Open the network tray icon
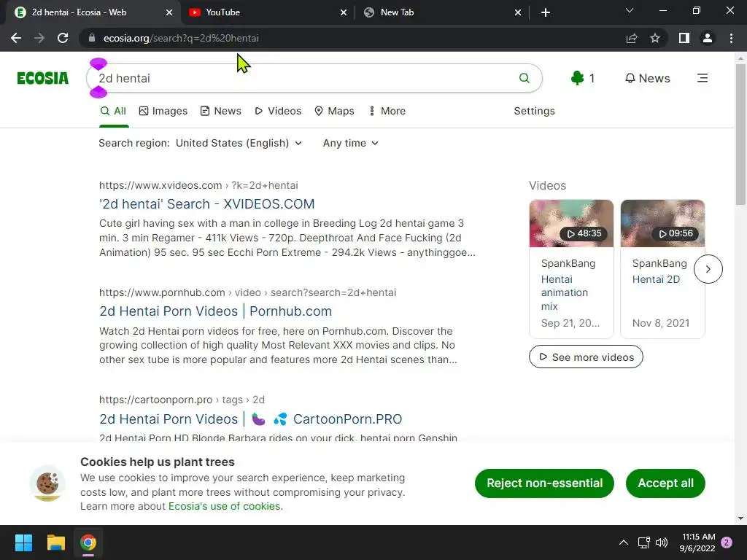747x560 pixels. coord(643,542)
